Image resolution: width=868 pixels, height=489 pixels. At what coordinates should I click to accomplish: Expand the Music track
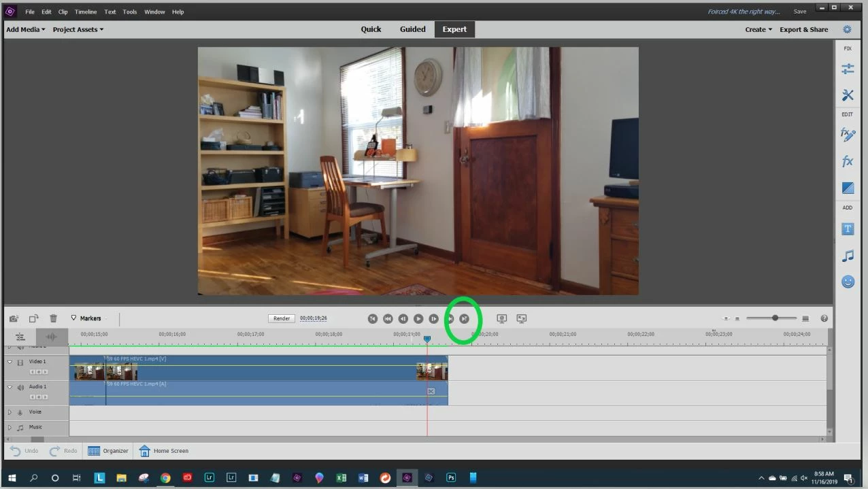coord(10,428)
